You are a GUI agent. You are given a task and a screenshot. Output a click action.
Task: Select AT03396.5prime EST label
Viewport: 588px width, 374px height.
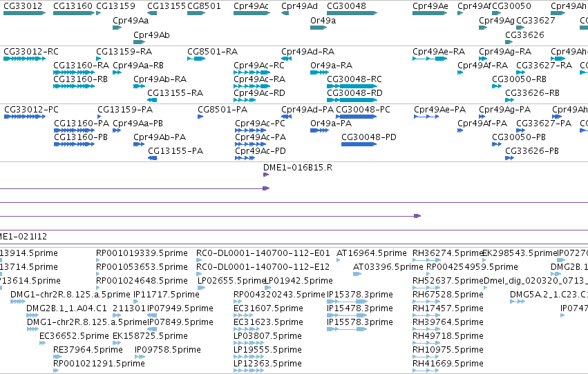click(x=388, y=267)
